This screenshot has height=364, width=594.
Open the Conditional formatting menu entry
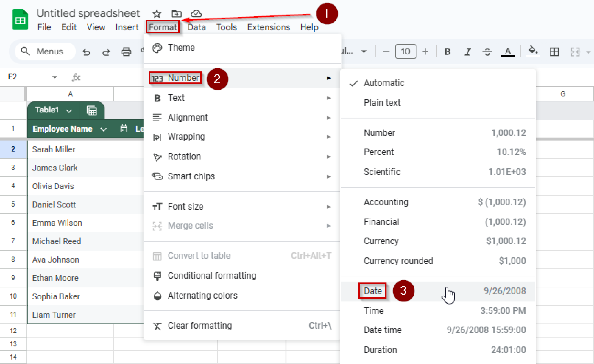pos(212,276)
